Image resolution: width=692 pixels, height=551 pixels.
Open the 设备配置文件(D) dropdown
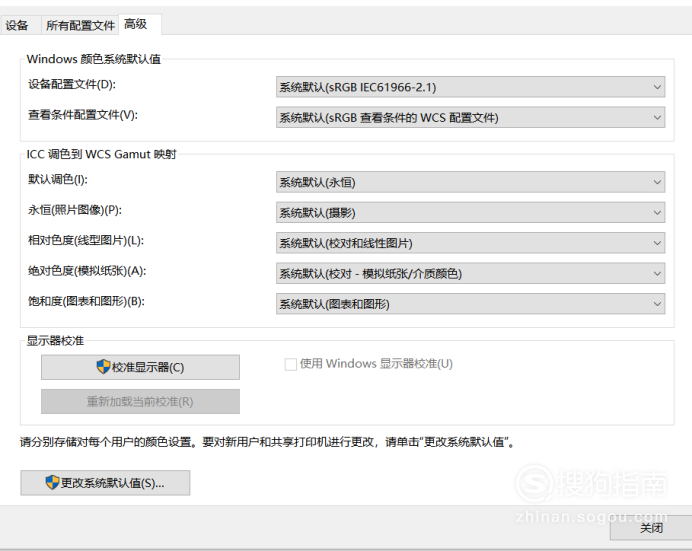click(470, 87)
